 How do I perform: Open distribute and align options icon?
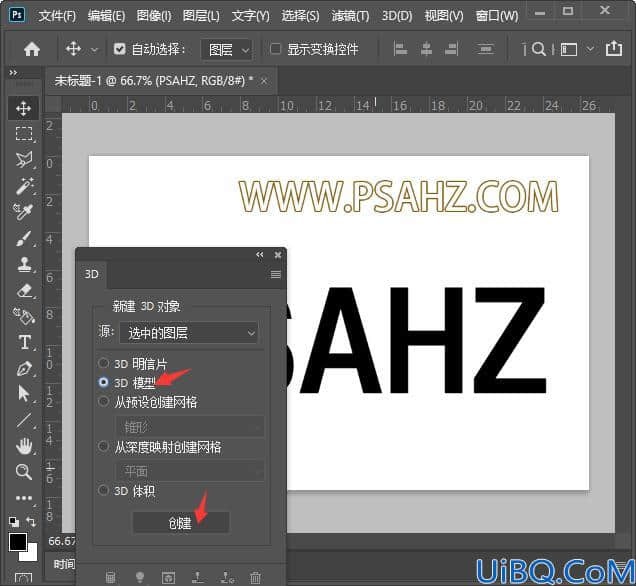pos(485,49)
